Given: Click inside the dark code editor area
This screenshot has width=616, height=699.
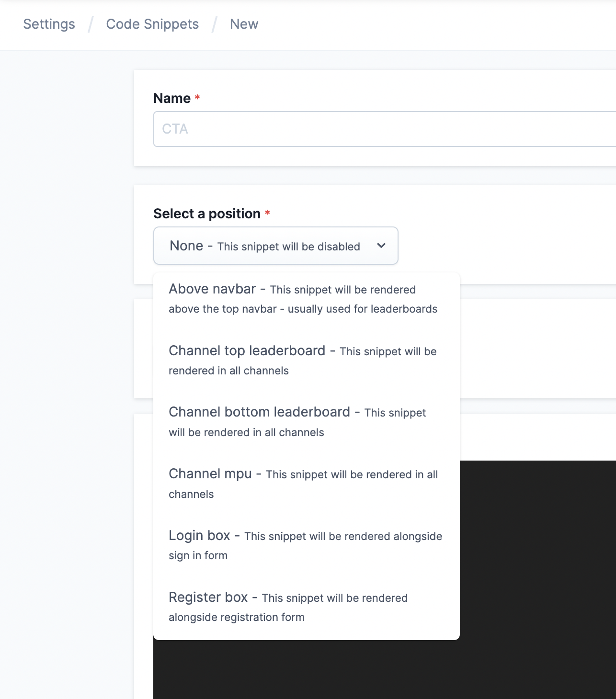Looking at the screenshot, I should (536, 575).
